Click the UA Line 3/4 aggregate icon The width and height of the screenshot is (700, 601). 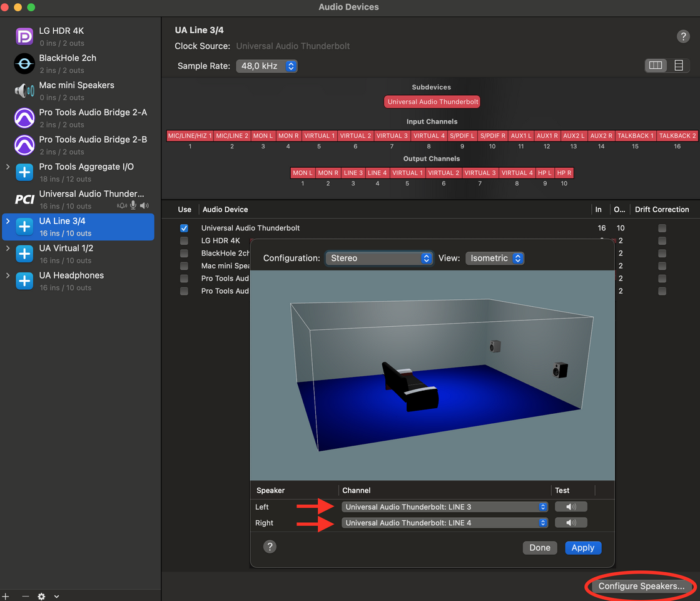(24, 227)
